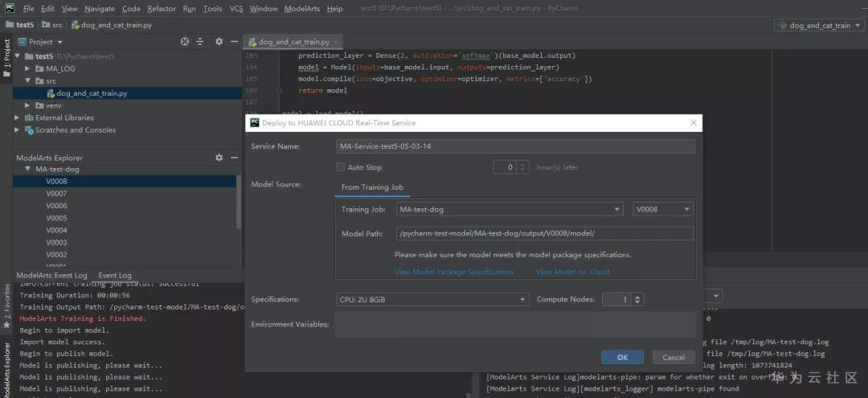Open the Navigate menu
The image size is (868, 398).
pyautogui.click(x=100, y=9)
